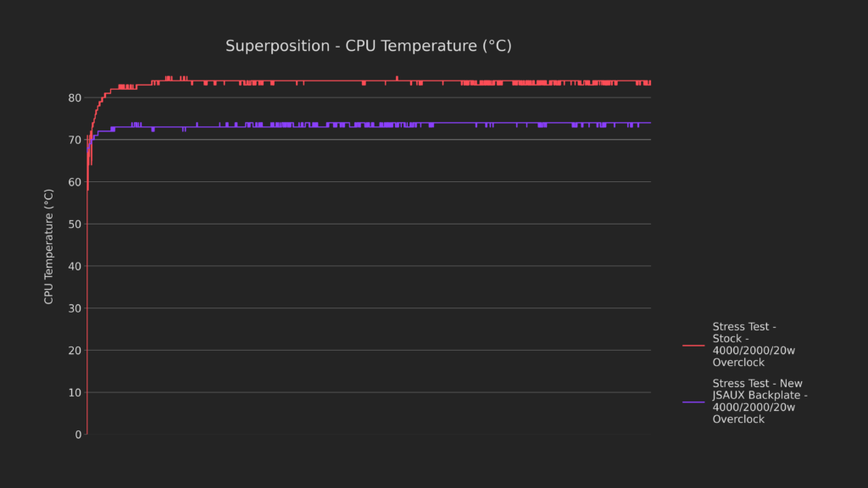868x488 pixels.
Task: Click the red line's starting point at zero
Action: coord(86,434)
